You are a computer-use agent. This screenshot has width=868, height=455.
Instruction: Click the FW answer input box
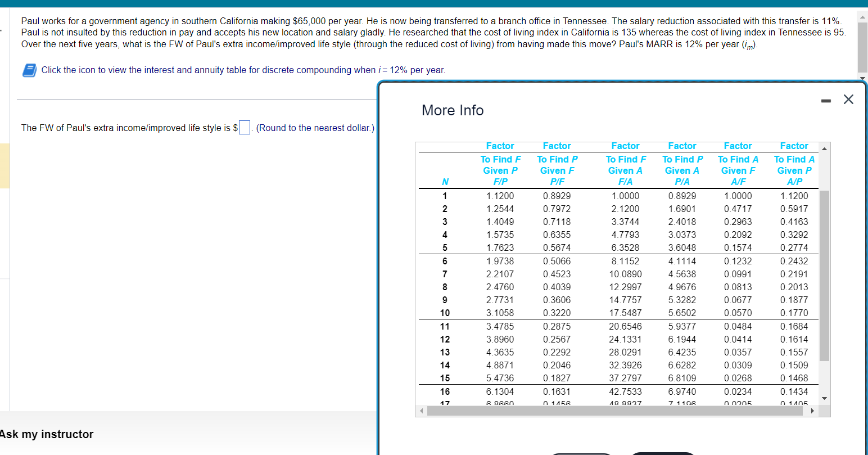244,128
